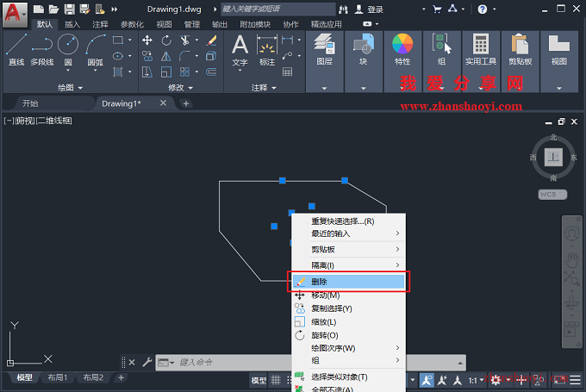
Task: Click the Array tool icon
Action: pyautogui.click(x=184, y=72)
